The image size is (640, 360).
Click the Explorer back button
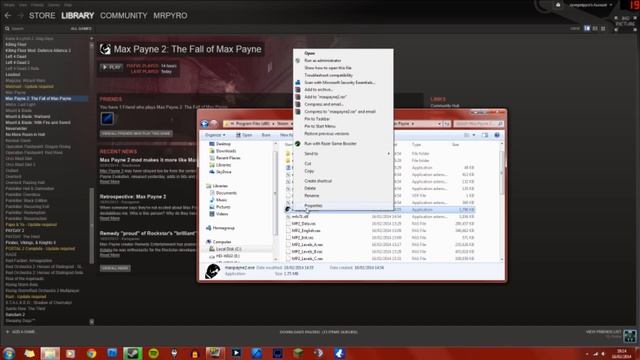coord(204,124)
